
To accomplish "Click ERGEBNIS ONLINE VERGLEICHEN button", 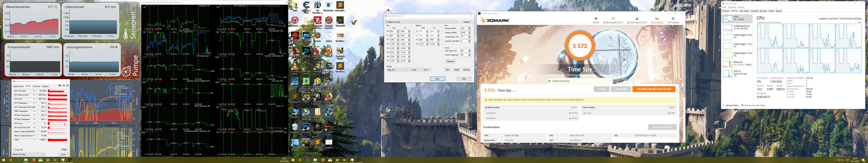I will [654, 89].
